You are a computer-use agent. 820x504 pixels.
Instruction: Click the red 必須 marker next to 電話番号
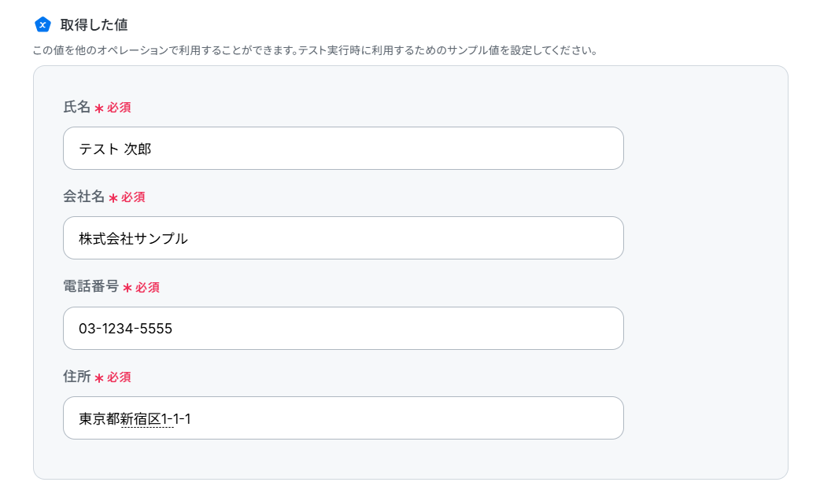pos(147,287)
